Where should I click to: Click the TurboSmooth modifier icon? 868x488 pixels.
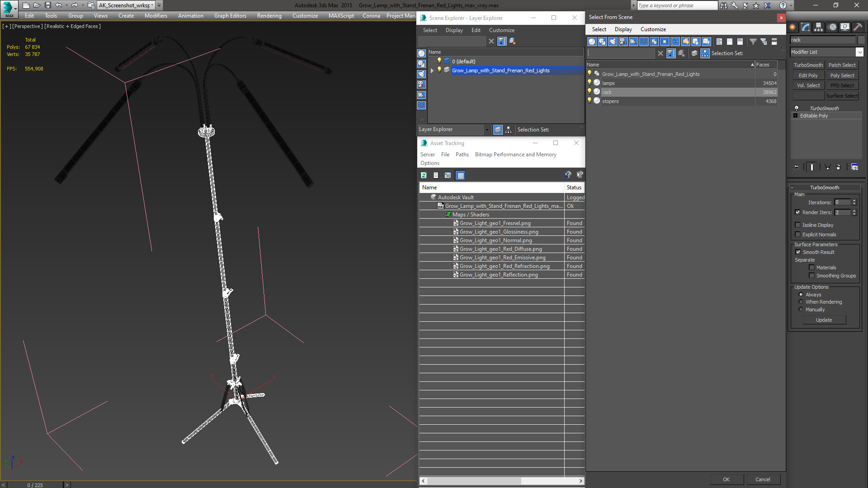coord(797,108)
